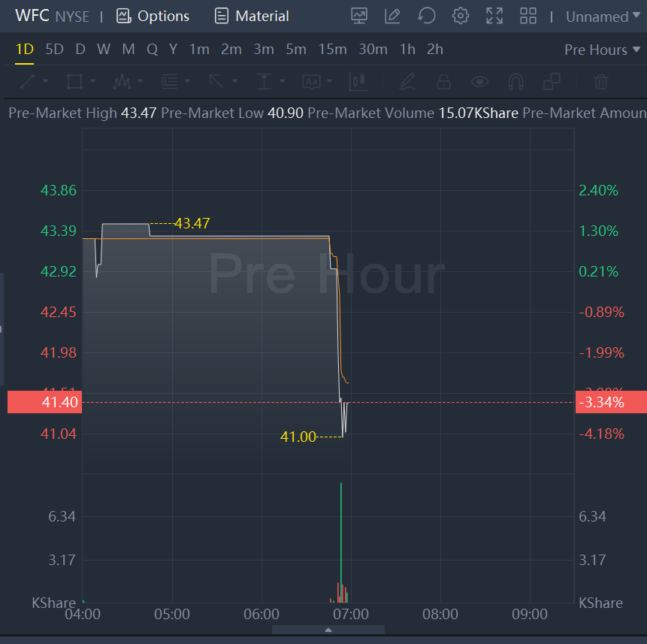Click the edit drawing pencil icon
This screenshot has width=647, height=644.
click(x=392, y=16)
